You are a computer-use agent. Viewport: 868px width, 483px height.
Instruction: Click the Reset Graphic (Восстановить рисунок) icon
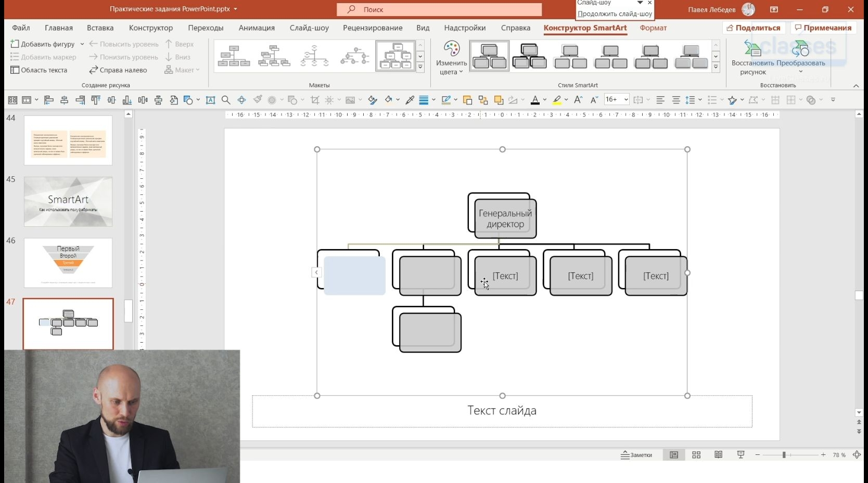[752, 58]
